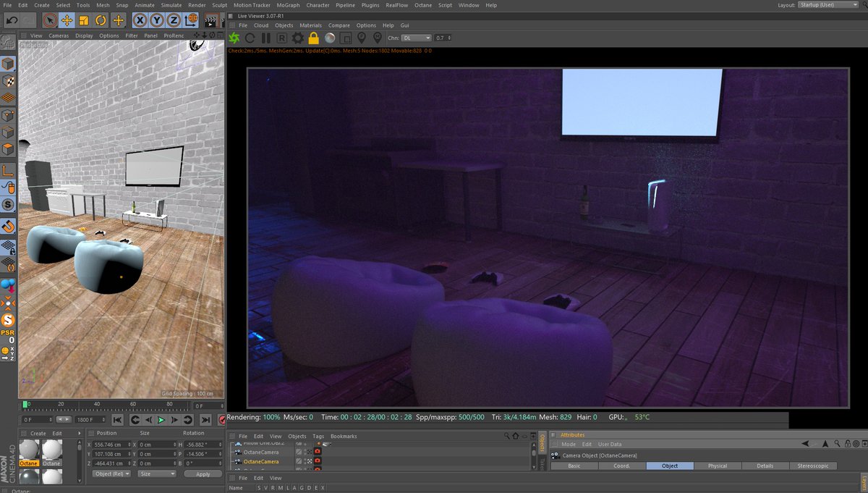Open the Material manager Create menu
This screenshot has width=868, height=493.
38,434
